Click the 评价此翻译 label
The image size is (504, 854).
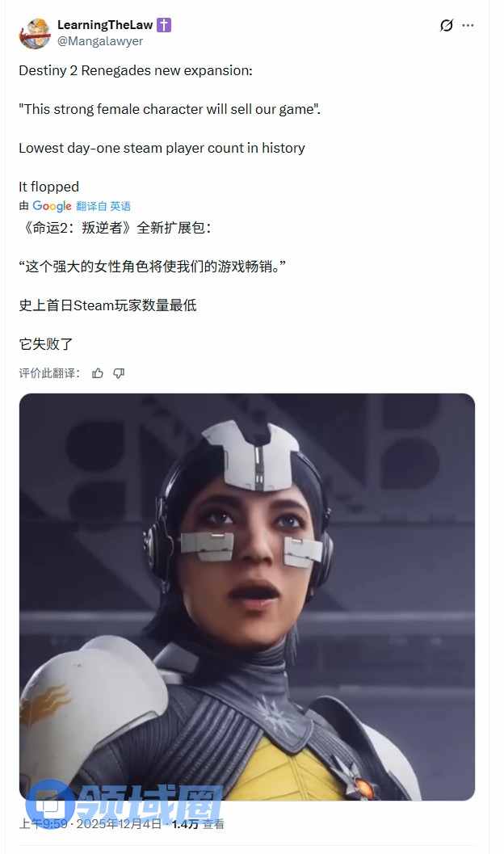point(49,373)
